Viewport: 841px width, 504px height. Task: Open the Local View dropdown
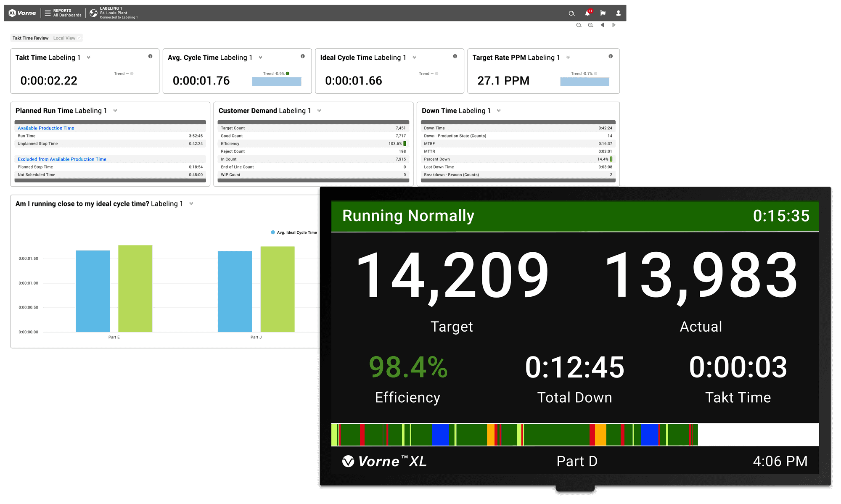pos(66,38)
